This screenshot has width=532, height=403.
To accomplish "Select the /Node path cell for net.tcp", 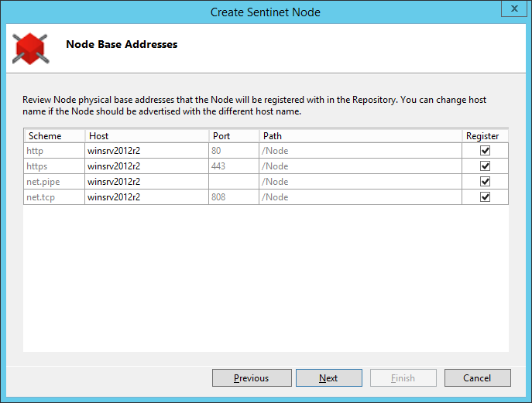I will [x=360, y=197].
